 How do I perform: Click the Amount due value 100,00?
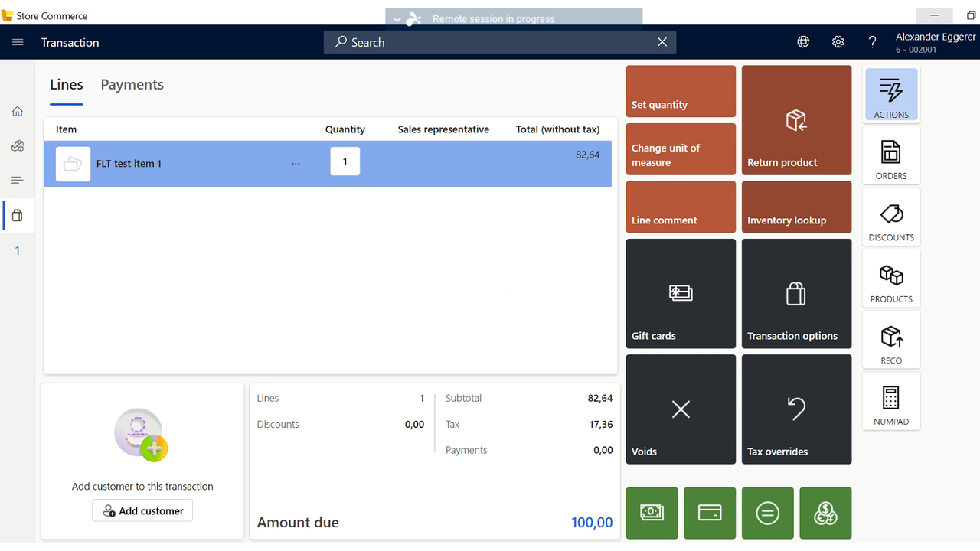592,523
